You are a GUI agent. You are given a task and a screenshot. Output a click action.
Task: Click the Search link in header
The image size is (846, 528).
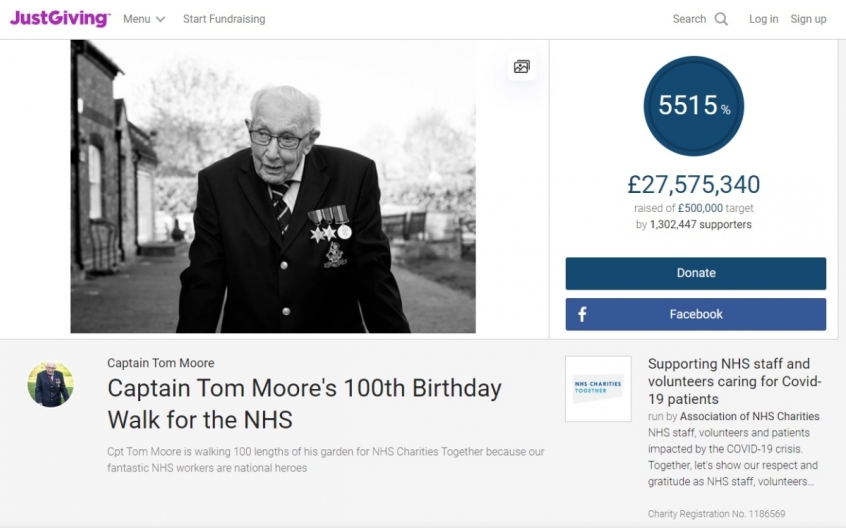(689, 19)
